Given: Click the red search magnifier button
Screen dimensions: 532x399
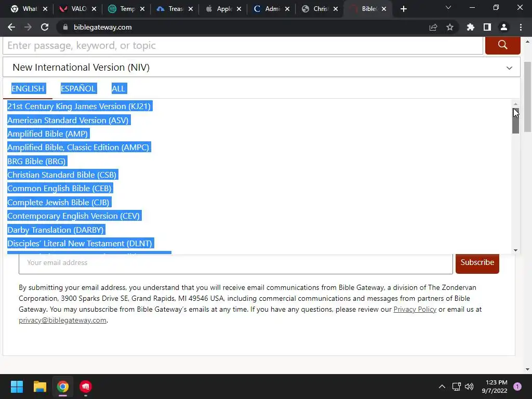Looking at the screenshot, I should click(502, 46).
